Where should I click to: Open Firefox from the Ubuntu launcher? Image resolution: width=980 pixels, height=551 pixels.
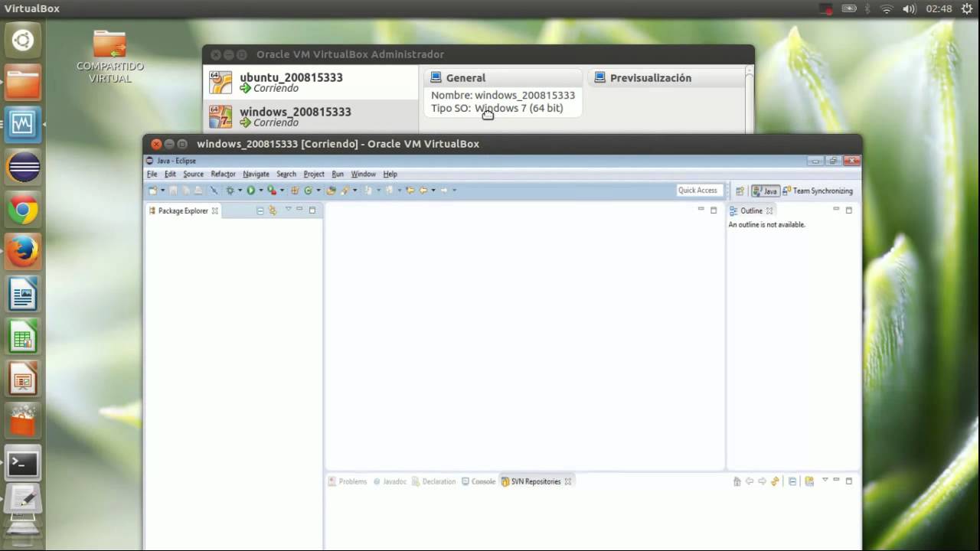[x=23, y=250]
